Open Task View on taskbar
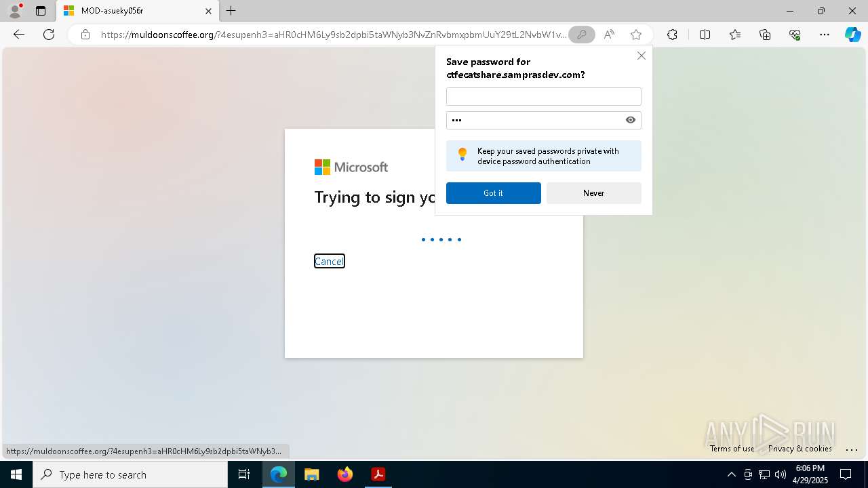This screenshot has width=868, height=488. pyautogui.click(x=244, y=474)
